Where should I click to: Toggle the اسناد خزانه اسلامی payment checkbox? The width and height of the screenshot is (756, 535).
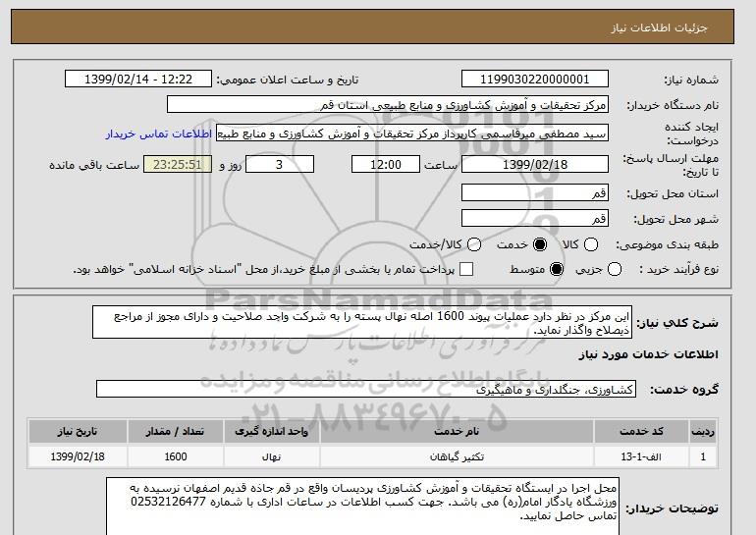466,269
